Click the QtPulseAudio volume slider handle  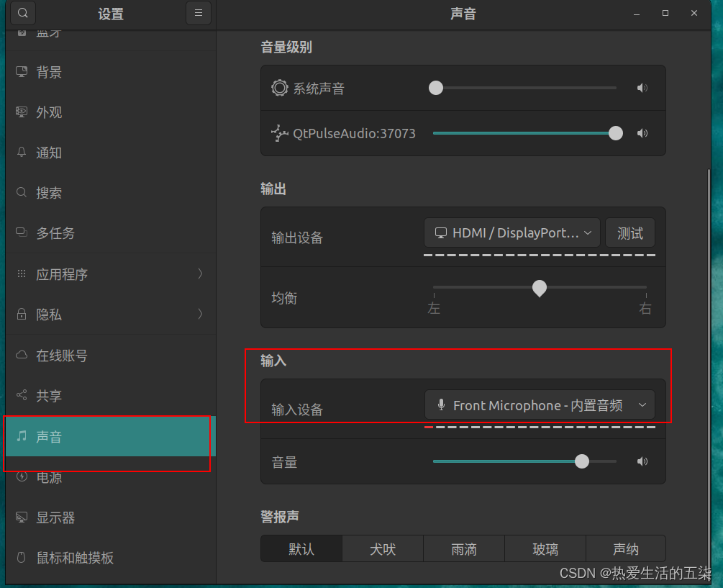[616, 133]
